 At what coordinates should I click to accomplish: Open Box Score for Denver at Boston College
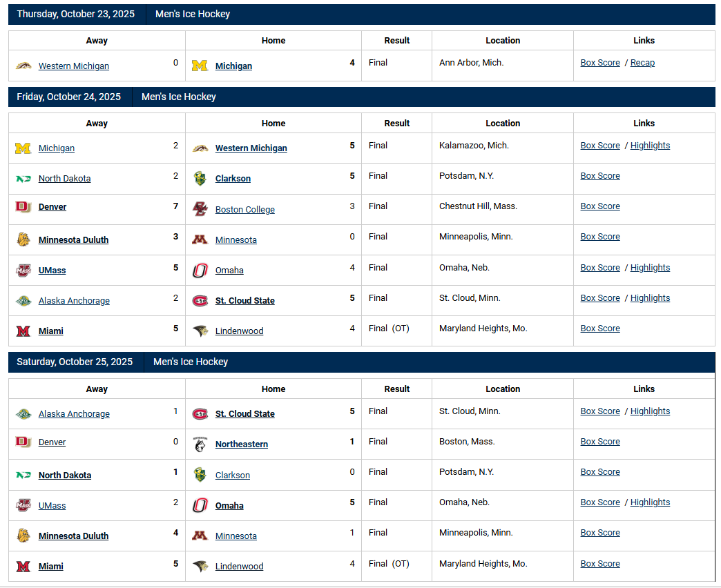click(600, 206)
